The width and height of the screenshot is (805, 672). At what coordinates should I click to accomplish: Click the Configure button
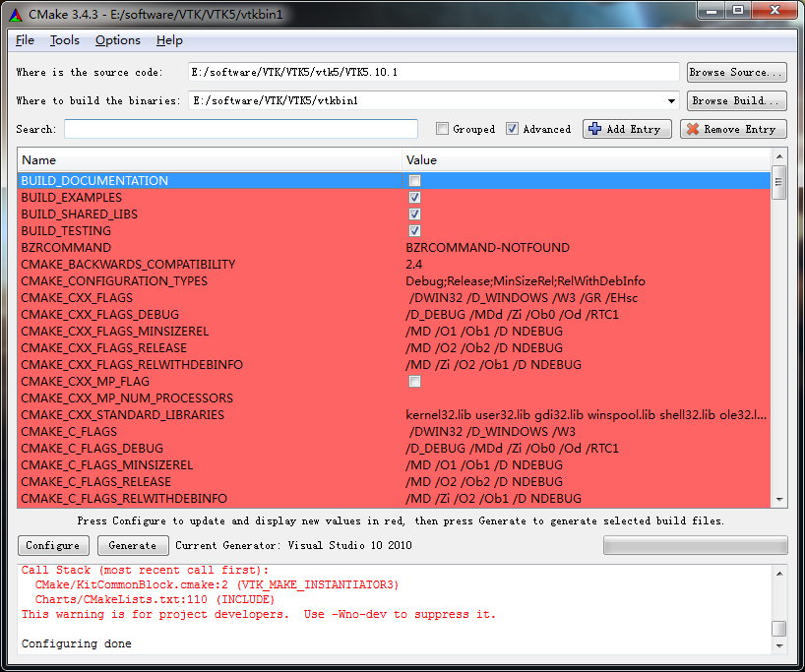click(53, 545)
